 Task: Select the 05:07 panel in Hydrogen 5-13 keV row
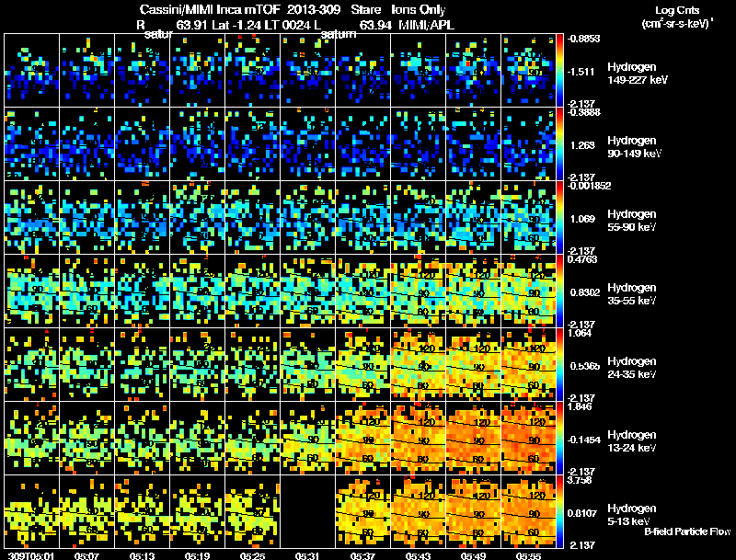point(86,511)
